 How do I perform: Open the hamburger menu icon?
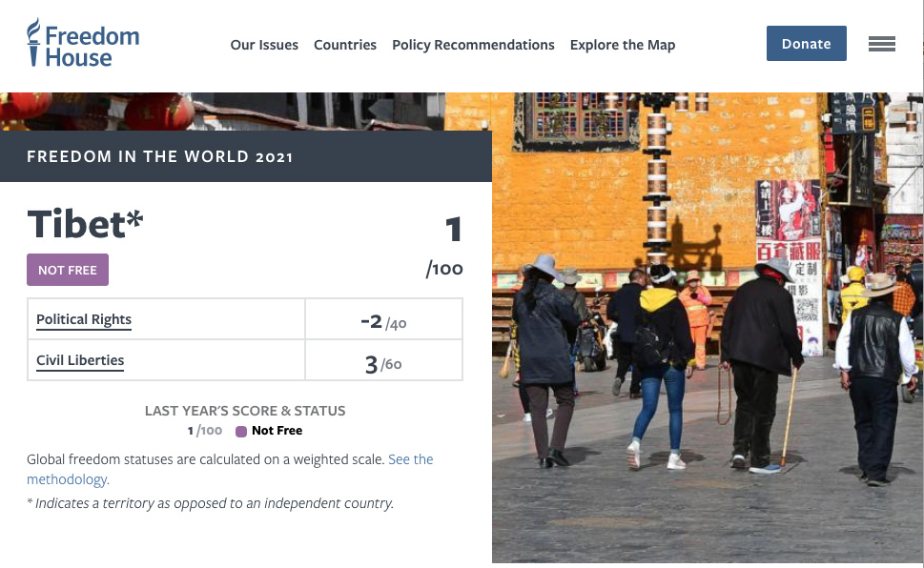coord(881,44)
